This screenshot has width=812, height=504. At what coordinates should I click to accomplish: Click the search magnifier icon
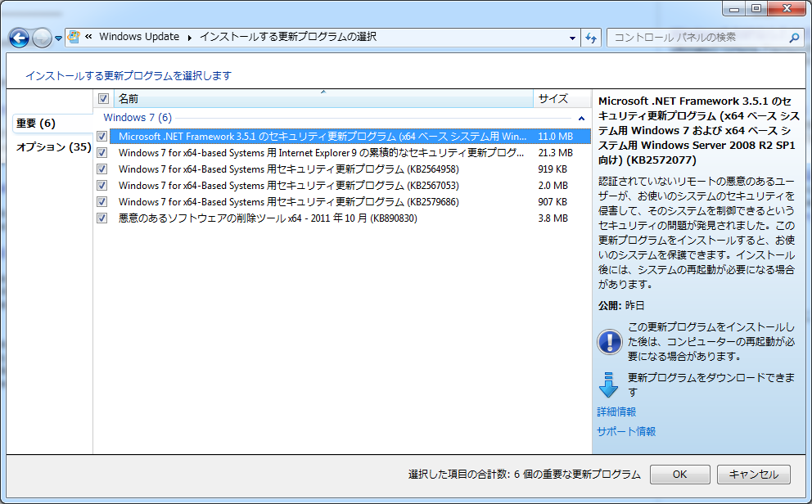pos(793,38)
